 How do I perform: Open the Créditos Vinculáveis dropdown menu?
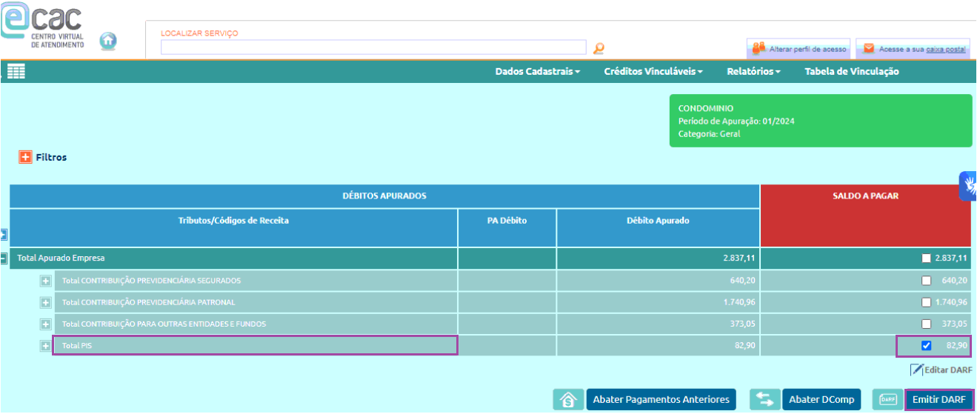[x=653, y=72]
